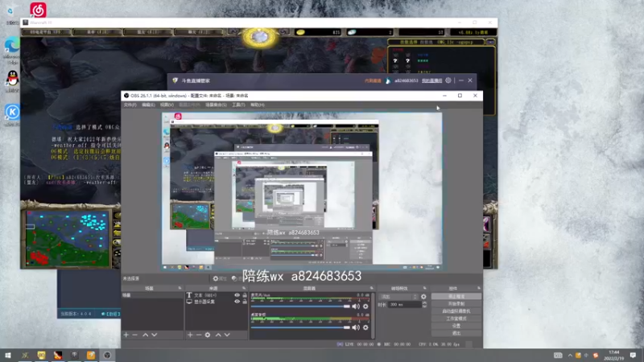Pop out the Scenes dock panel
644x362 pixels.
pos(180,288)
